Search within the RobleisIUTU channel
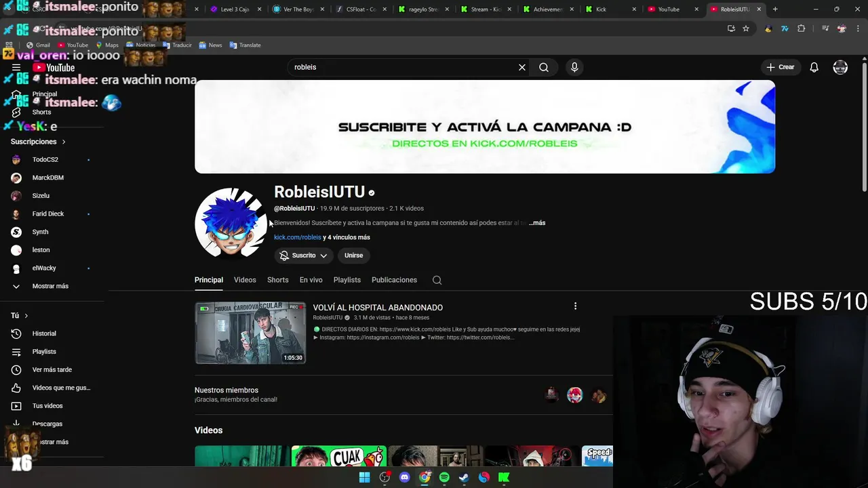Viewport: 868px width, 488px height. pos(437,280)
